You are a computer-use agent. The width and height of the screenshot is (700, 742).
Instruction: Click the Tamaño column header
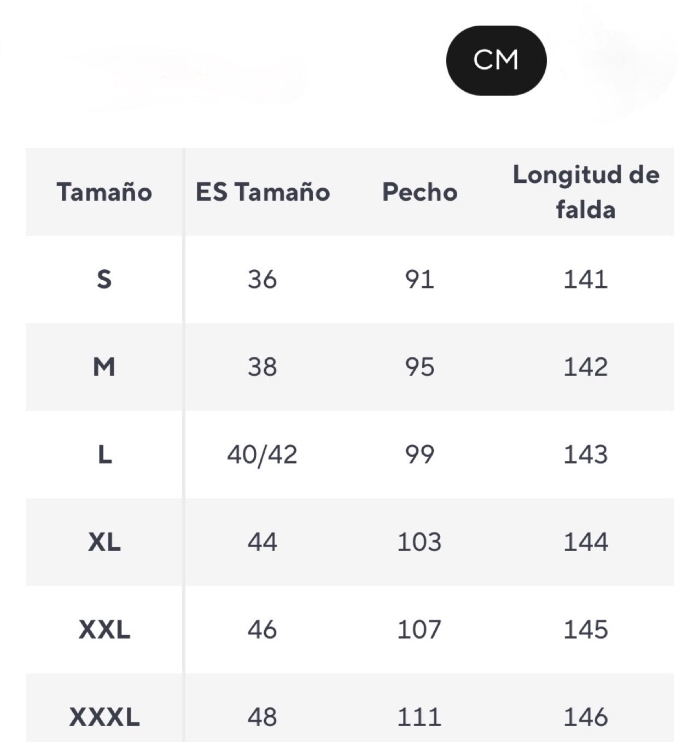[104, 192]
